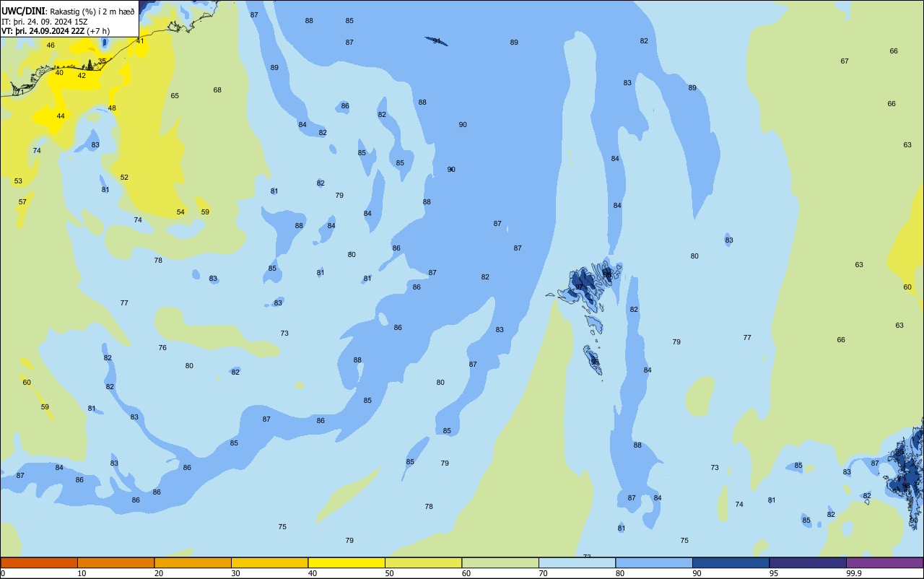Click the dark orange 0–10 legend segment
The width and height of the screenshot is (924, 579).
point(39,562)
